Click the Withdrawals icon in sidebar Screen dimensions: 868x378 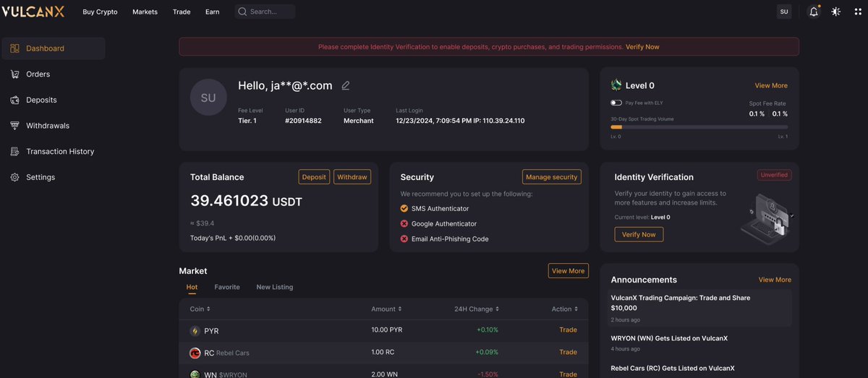14,126
